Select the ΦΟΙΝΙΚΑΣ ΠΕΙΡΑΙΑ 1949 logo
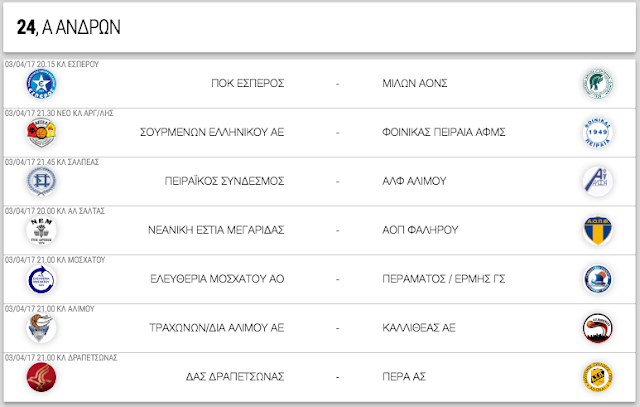Screen dimensions: 640x407 pos(598,133)
